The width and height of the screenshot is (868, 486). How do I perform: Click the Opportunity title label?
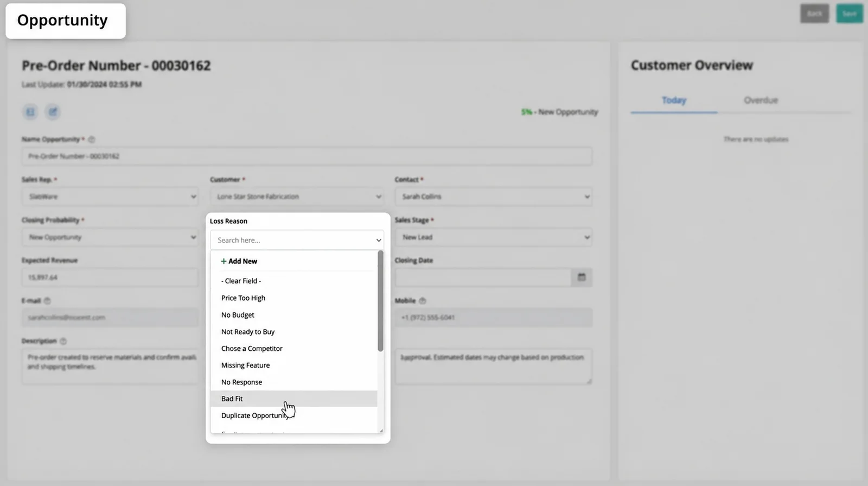[x=62, y=20]
